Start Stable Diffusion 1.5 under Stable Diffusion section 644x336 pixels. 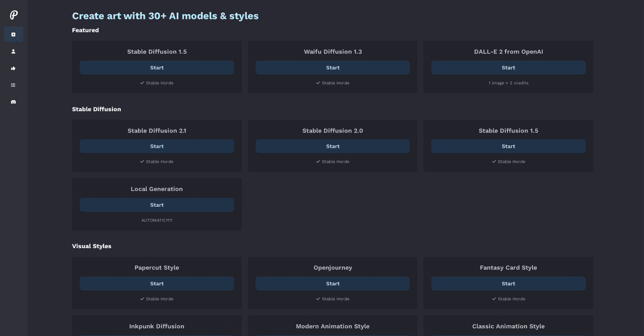508,146
